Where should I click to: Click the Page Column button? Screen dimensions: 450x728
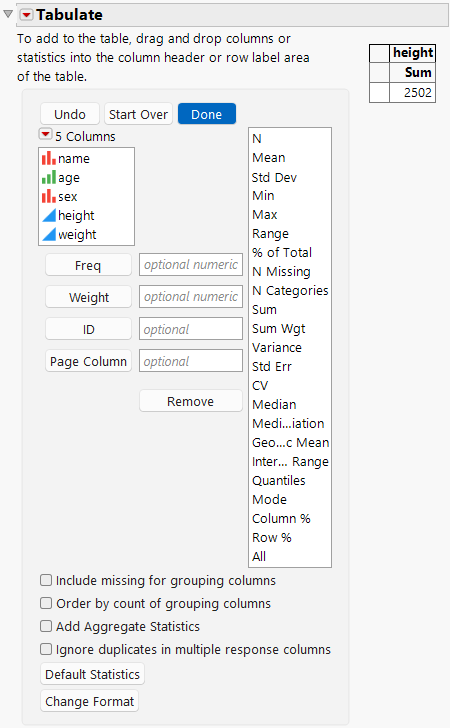pyautogui.click(x=88, y=362)
